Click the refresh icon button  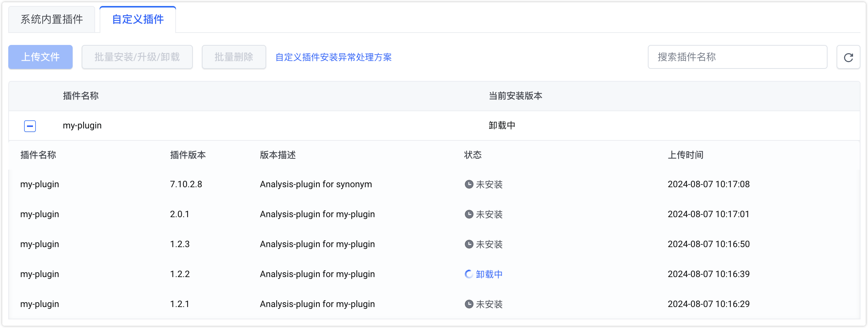click(848, 57)
